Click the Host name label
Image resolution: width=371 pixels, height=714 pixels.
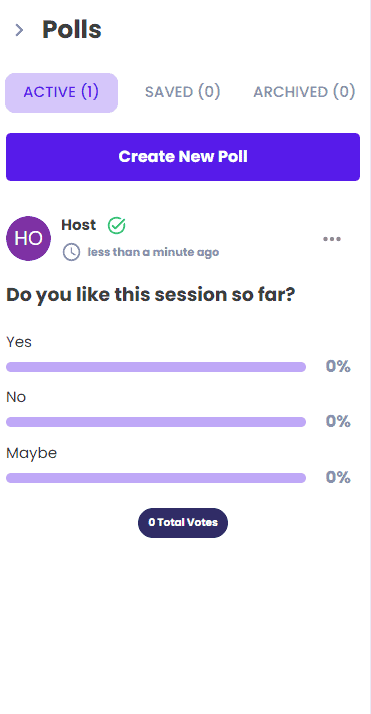[x=79, y=225]
